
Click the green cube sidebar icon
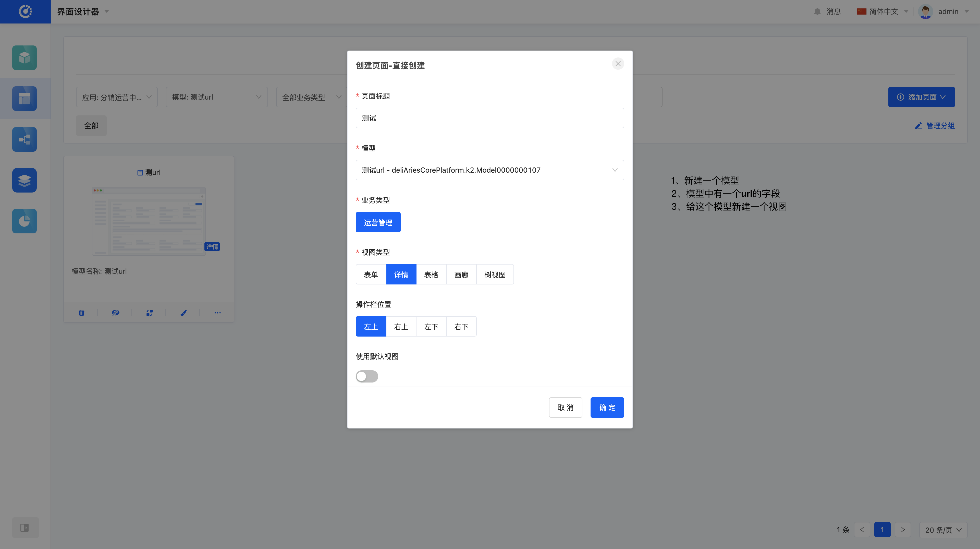(24, 57)
